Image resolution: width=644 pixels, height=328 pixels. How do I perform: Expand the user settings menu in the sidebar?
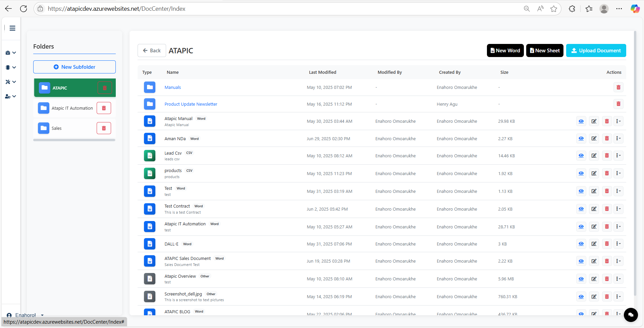11,96
